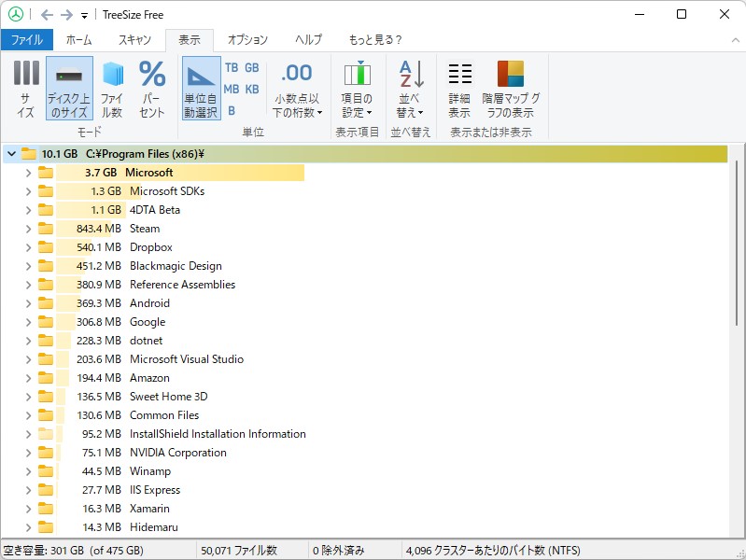Click the Xamarin folder icon

coord(46,509)
